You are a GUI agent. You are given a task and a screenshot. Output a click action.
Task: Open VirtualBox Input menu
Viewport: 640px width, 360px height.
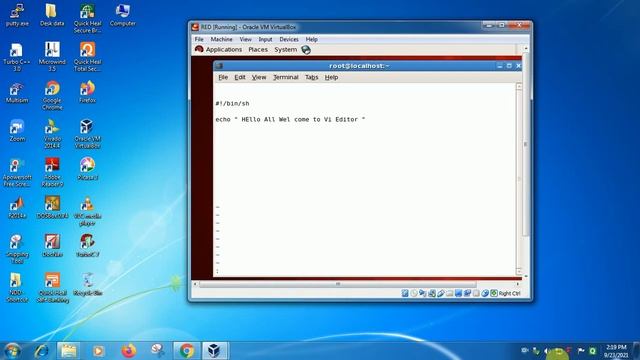coord(265,39)
